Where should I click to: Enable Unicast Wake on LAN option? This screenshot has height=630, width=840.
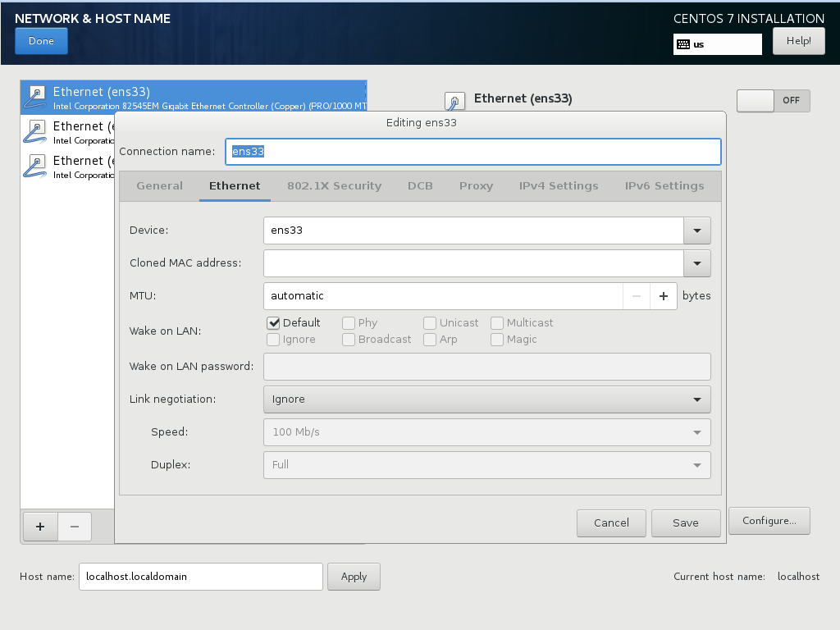[430, 323]
